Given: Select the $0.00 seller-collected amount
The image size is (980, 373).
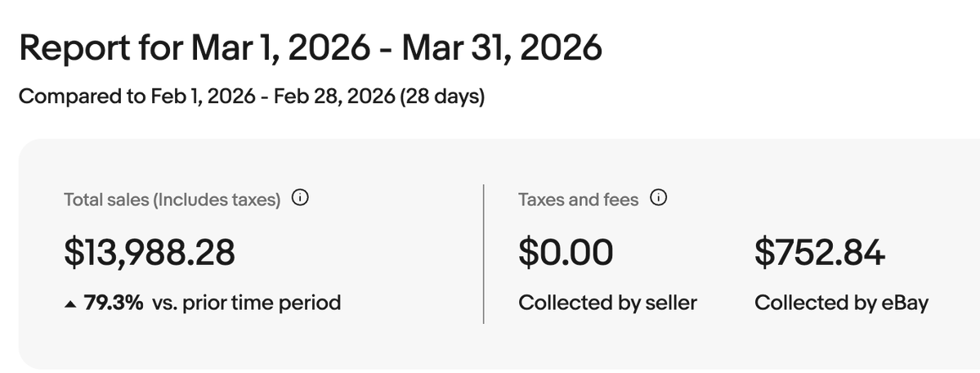Looking at the screenshot, I should click(x=566, y=252).
